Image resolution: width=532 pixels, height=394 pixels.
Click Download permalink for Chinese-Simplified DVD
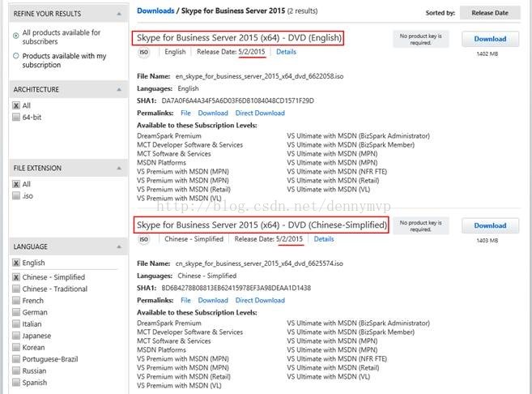pos(213,300)
